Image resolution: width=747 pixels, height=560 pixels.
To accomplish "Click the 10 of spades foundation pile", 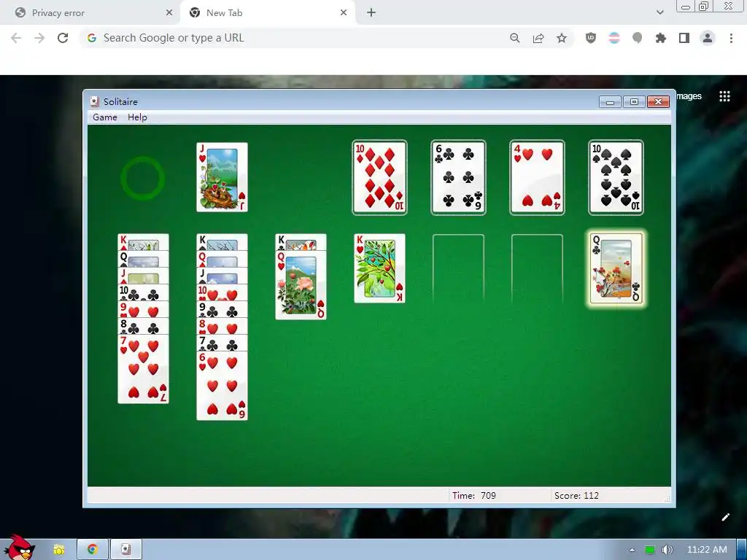I will (x=616, y=178).
